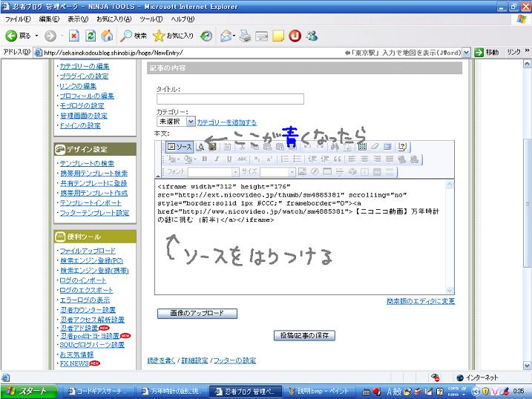The height and width of the screenshot is (399, 532).
Task: Click the Remove Format eraser icon
Action: [375, 147]
